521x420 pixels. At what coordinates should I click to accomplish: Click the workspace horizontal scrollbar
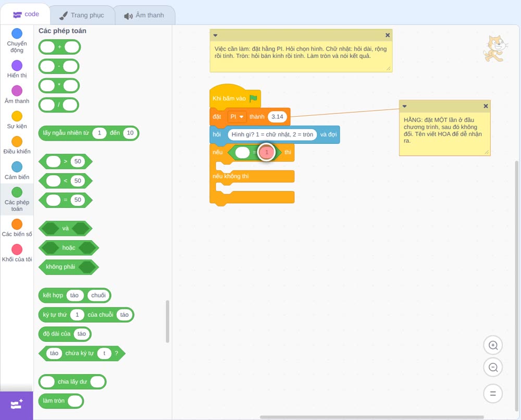tap(371, 417)
